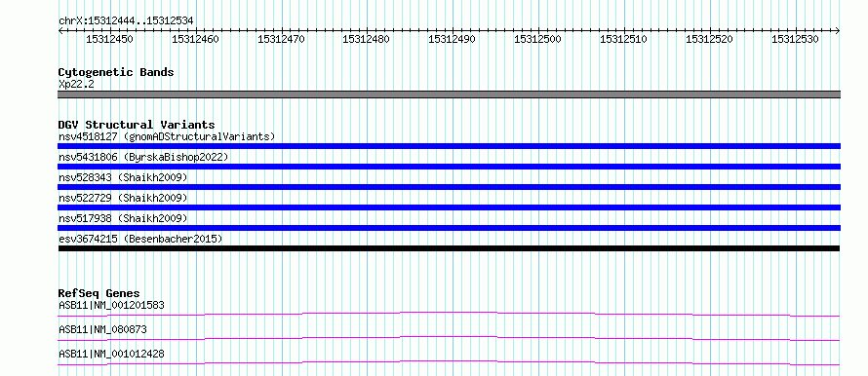Click the chrX:15312444..15312534 region label
Viewport: 868px width, 376px height.
[126, 21]
